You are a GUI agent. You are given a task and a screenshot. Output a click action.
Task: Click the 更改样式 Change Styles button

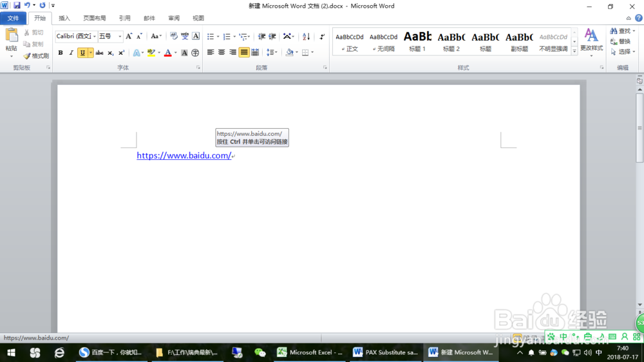click(591, 41)
